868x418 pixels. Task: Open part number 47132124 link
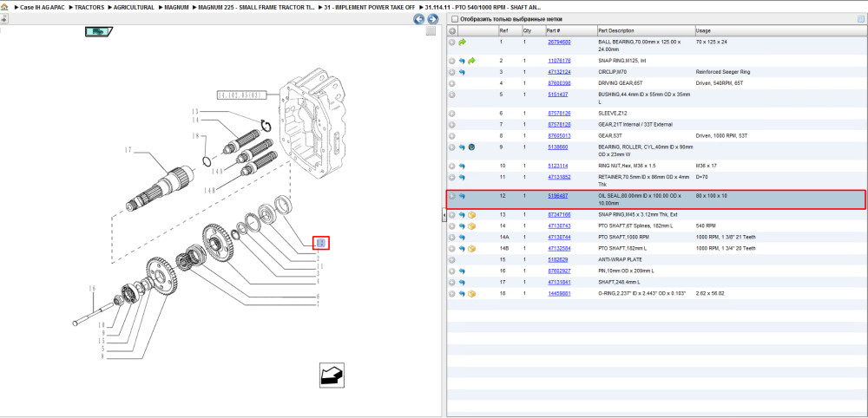click(x=559, y=72)
